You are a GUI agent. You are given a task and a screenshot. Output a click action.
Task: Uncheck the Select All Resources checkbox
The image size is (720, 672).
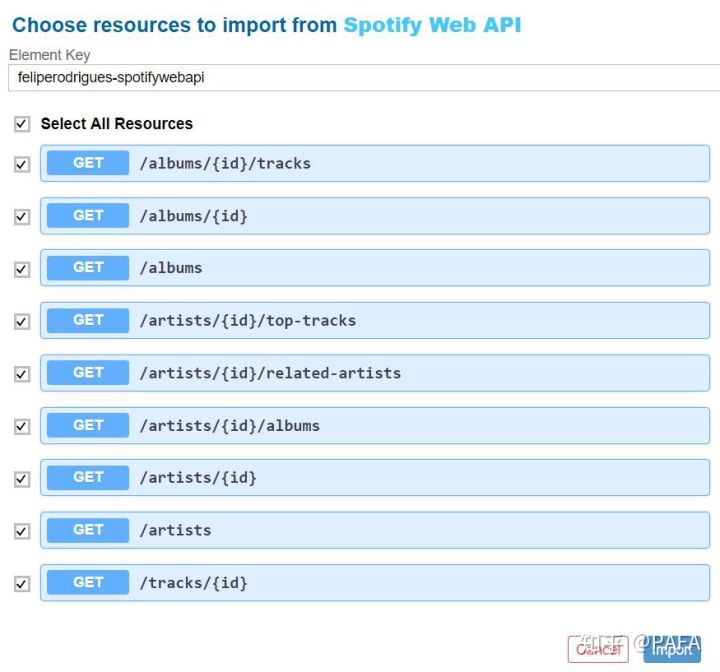click(22, 124)
